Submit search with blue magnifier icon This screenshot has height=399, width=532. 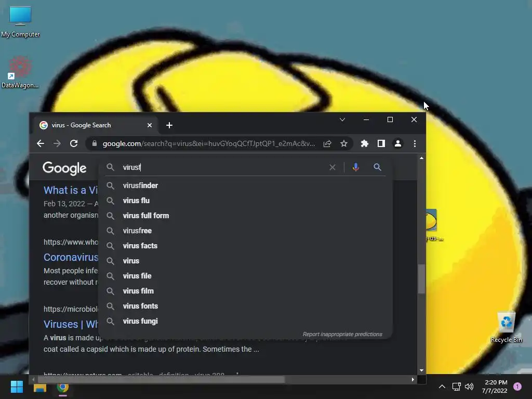[x=377, y=167]
